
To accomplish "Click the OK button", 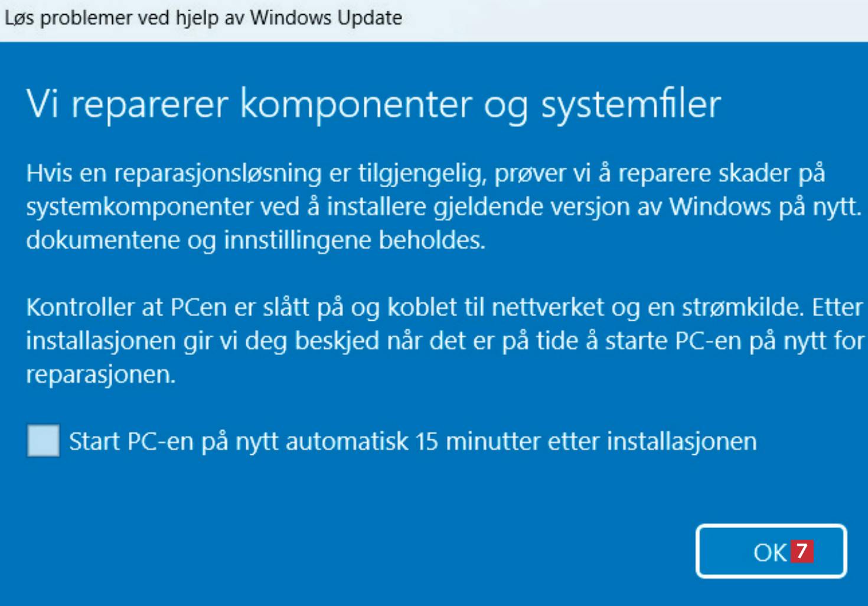I will click(x=769, y=552).
